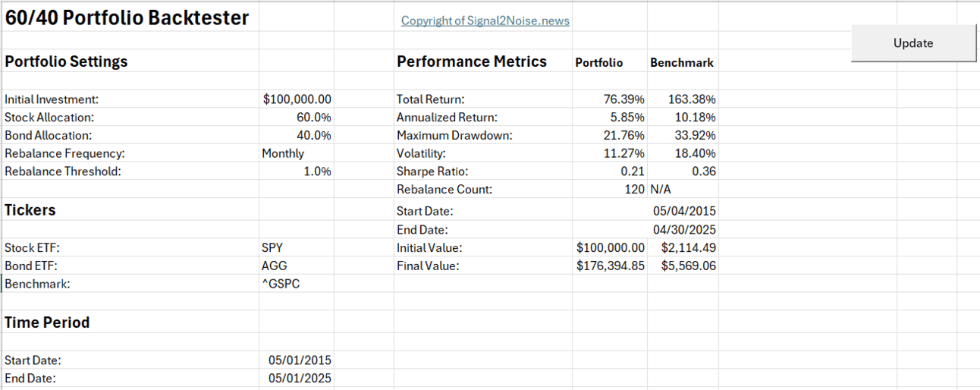Select the Stock ETF SPY cell
980x390 pixels.
click(x=297, y=247)
